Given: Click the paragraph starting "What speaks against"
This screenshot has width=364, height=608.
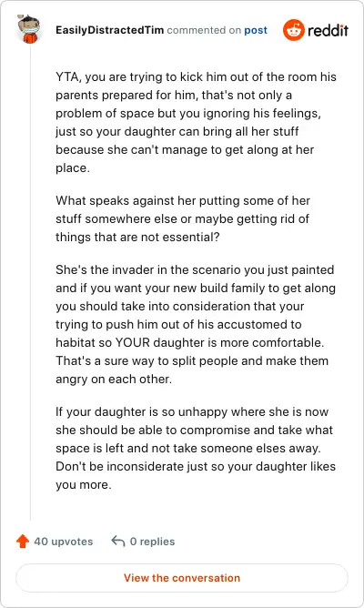Looking at the screenshot, I should click(183, 218).
